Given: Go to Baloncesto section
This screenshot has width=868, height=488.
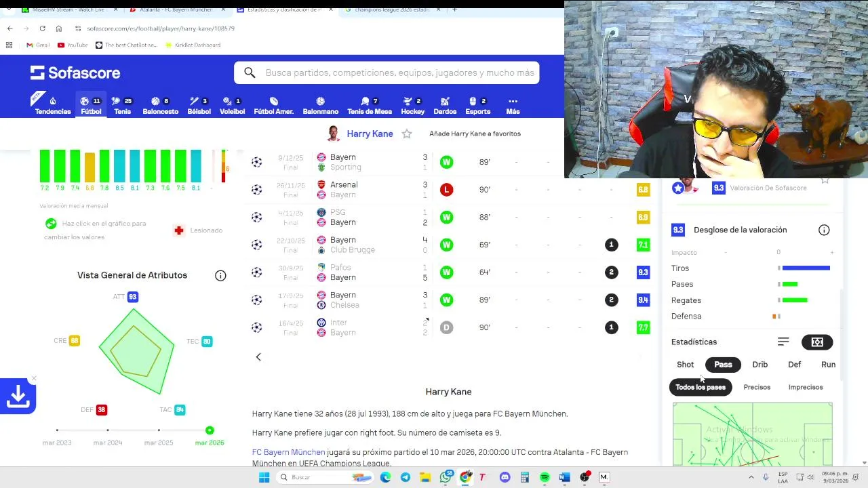Looking at the screenshot, I should pos(161,105).
